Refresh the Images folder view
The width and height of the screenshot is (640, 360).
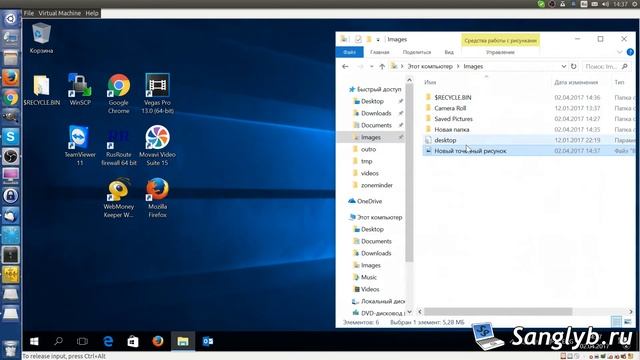point(574,66)
